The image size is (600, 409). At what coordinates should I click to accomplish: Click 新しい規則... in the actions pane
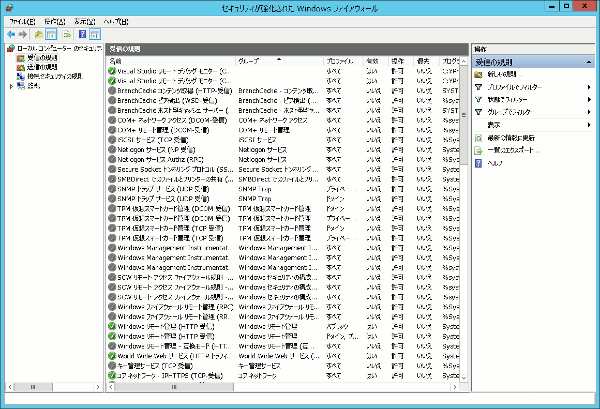coord(504,74)
